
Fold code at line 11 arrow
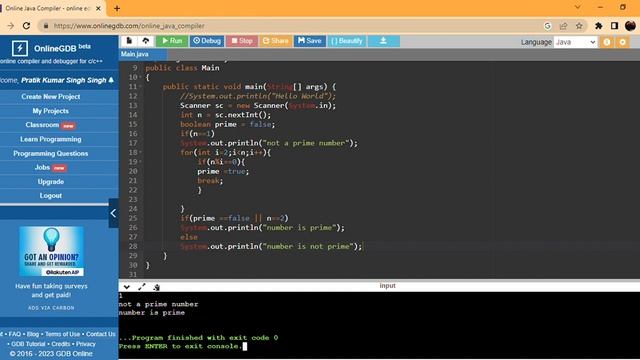click(140, 87)
